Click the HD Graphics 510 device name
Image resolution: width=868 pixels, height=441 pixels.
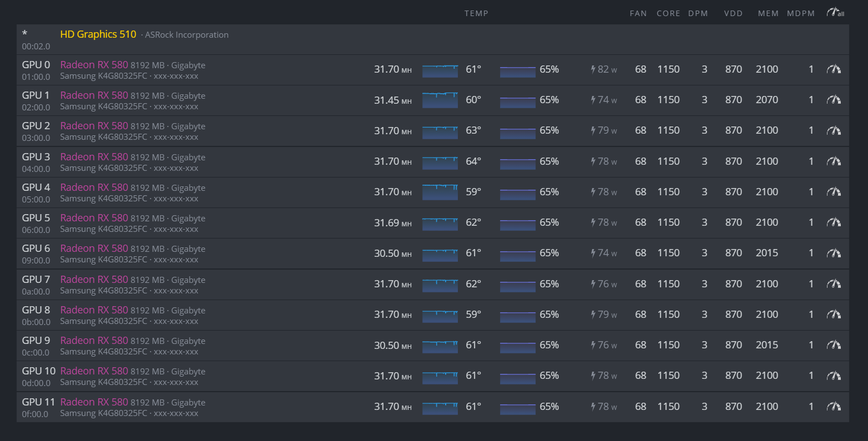click(x=98, y=34)
